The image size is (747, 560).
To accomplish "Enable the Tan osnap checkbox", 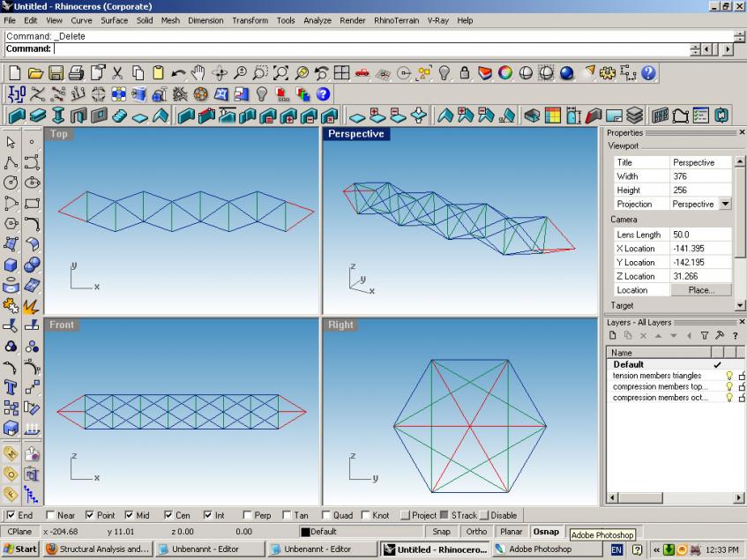I will pos(287,515).
